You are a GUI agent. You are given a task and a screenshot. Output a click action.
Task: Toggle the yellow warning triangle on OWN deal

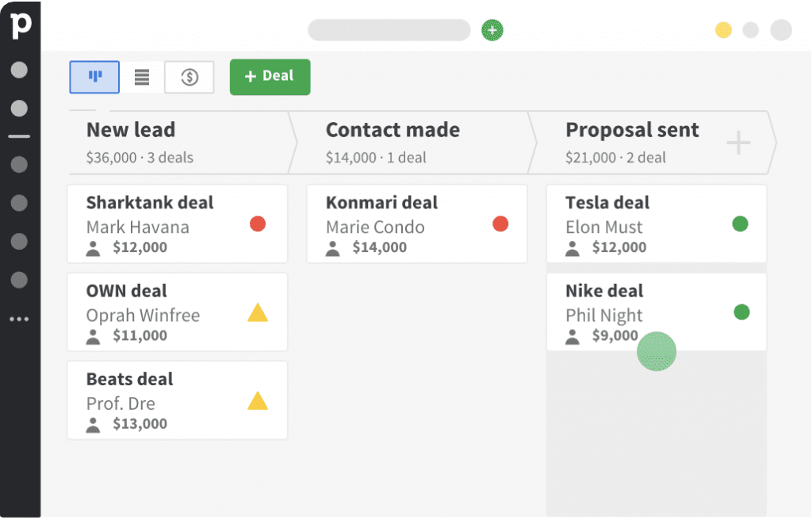(257, 312)
